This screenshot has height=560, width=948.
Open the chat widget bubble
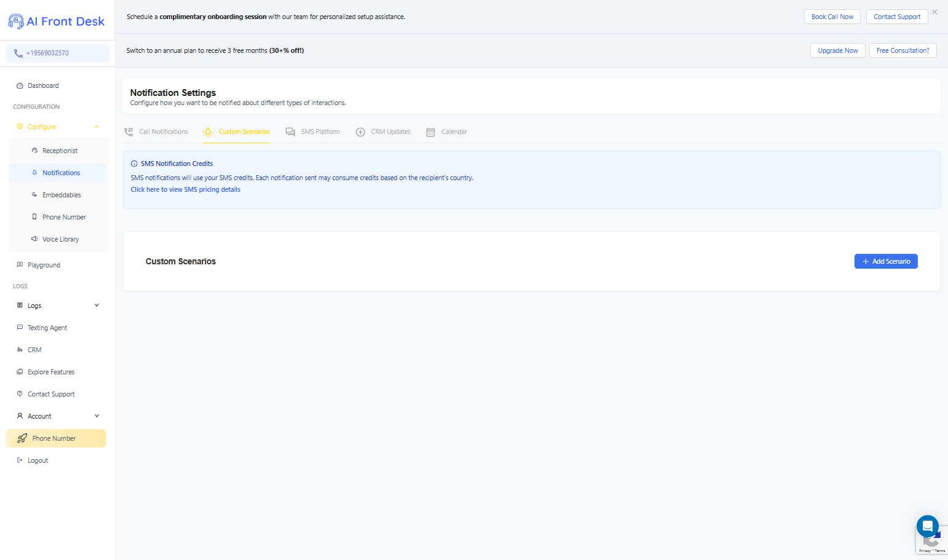pyautogui.click(x=928, y=526)
